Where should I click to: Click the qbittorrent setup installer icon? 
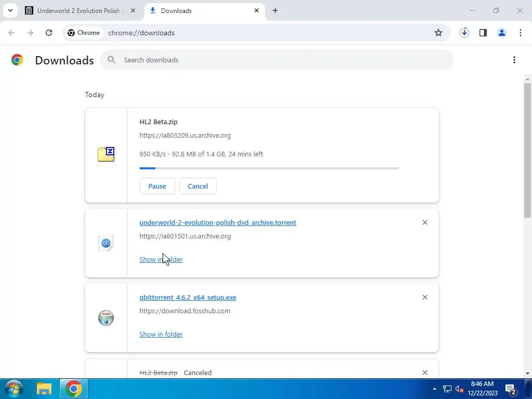click(106, 318)
